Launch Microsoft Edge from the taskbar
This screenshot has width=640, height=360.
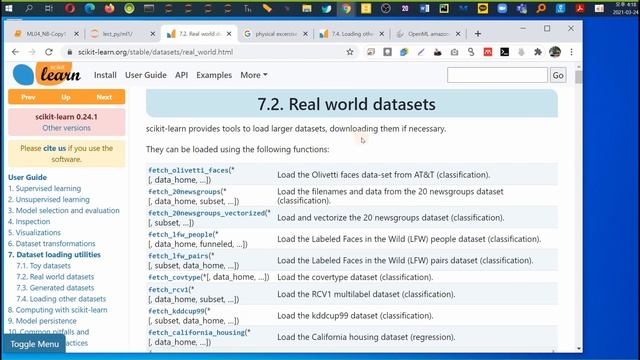[x=90, y=8]
